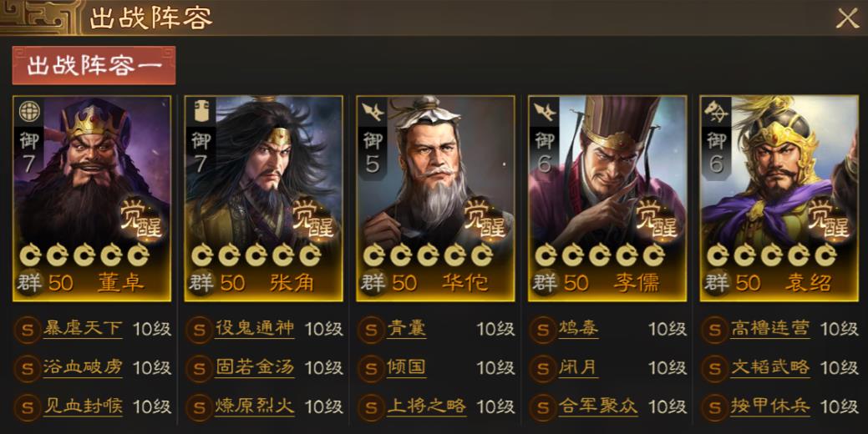The width and height of the screenshot is (868, 434).
Task: Click the star rating row on 李儒's card
Action: 600,255
